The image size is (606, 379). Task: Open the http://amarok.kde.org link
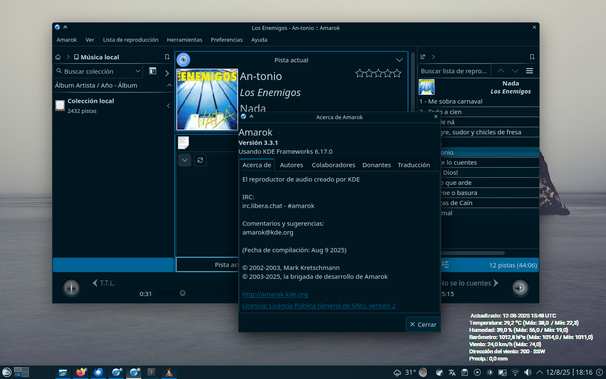tap(275, 294)
